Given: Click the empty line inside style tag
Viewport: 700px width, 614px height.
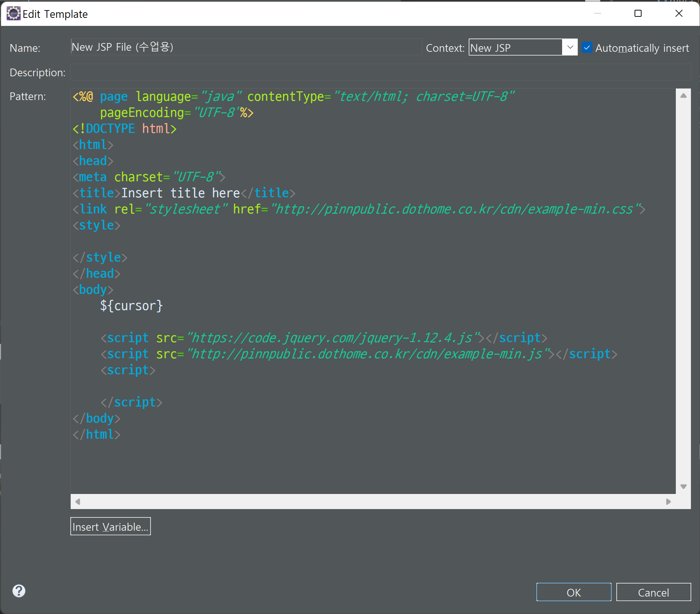Looking at the screenshot, I should click(373, 241).
